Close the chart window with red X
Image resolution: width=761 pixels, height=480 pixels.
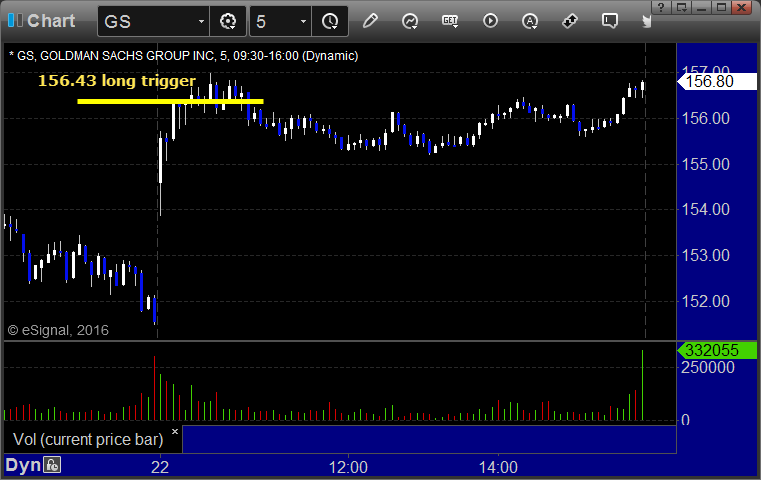(x=742, y=7)
